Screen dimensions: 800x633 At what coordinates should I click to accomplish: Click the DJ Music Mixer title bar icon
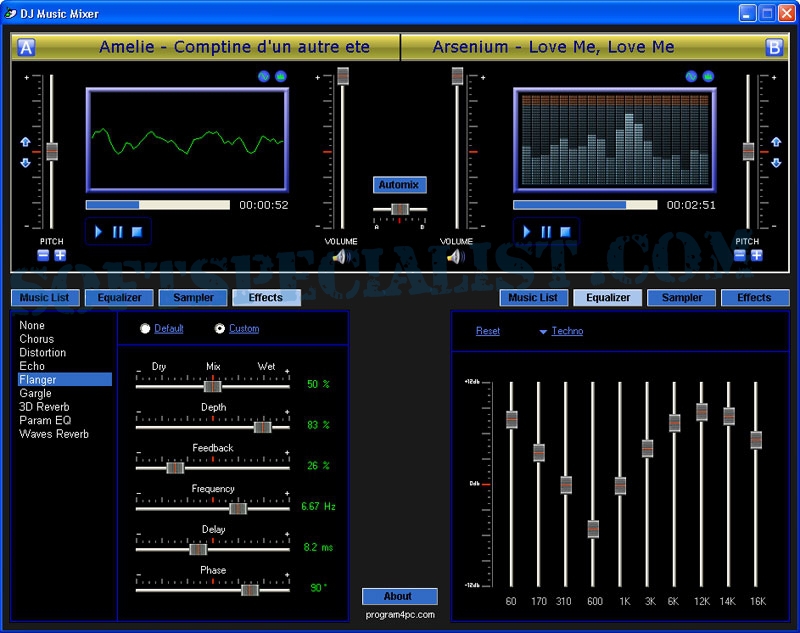tap(10, 13)
